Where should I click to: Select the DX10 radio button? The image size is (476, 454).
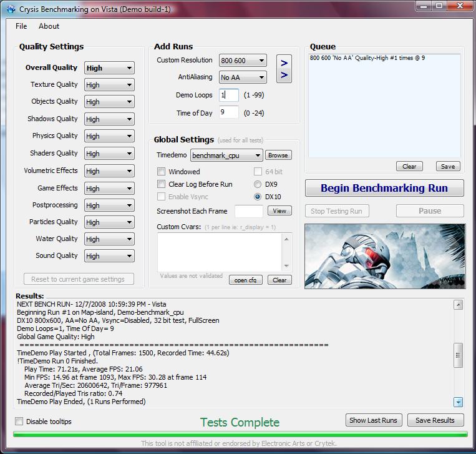(258, 197)
